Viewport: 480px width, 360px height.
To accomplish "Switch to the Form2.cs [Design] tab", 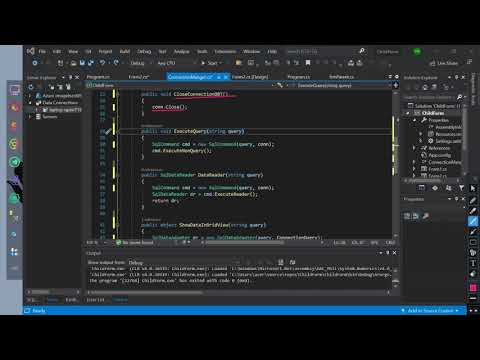I will 250,77.
